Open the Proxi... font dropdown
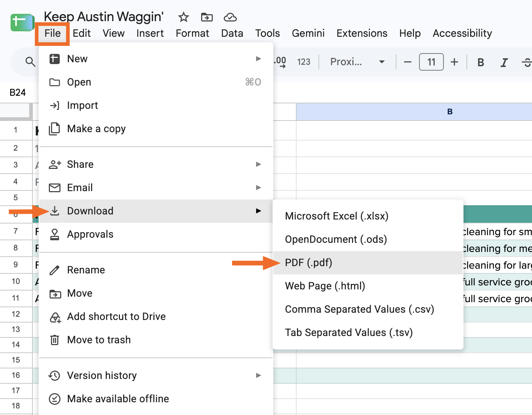This screenshot has width=532, height=415. click(x=357, y=62)
